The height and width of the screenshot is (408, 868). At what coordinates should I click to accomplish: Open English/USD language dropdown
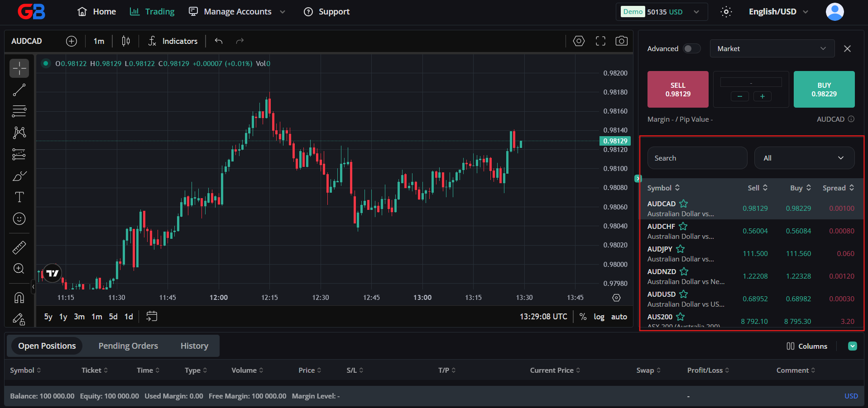tap(778, 12)
